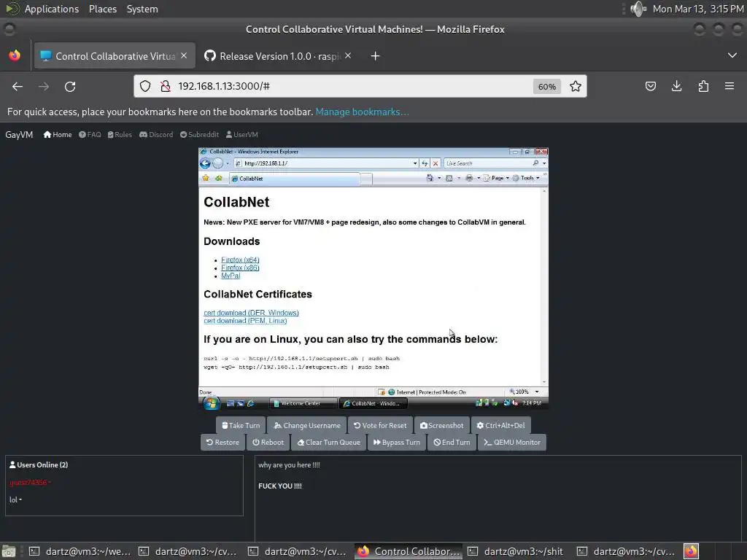747x560 pixels.
Task: Open a new tab with plus
Action: [376, 56]
